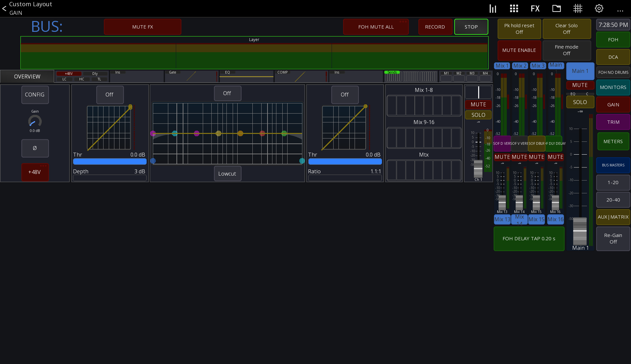Toggle Re-Gain Off button

[613, 239]
